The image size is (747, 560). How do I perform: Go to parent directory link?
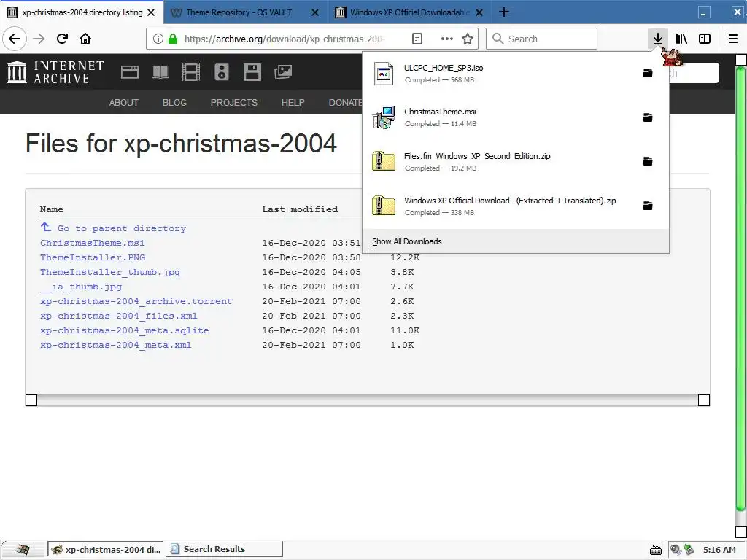[x=122, y=228]
